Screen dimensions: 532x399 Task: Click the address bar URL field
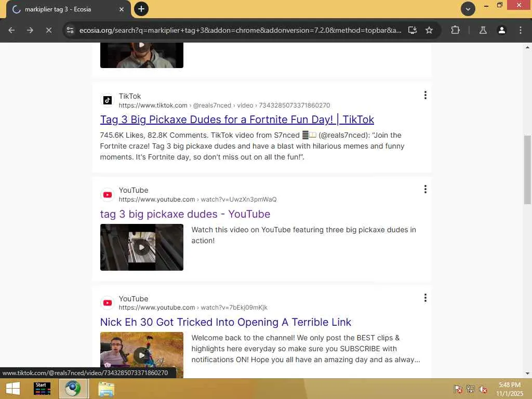[x=240, y=30]
